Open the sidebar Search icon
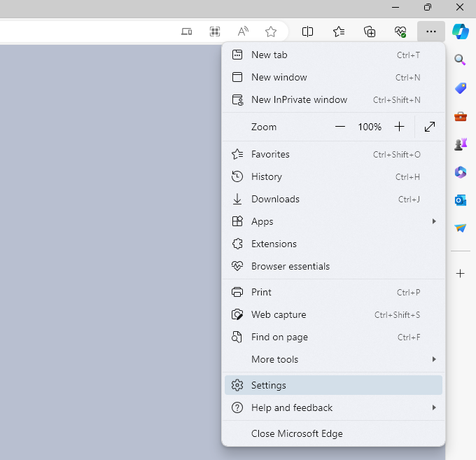476x460 pixels. [x=460, y=60]
